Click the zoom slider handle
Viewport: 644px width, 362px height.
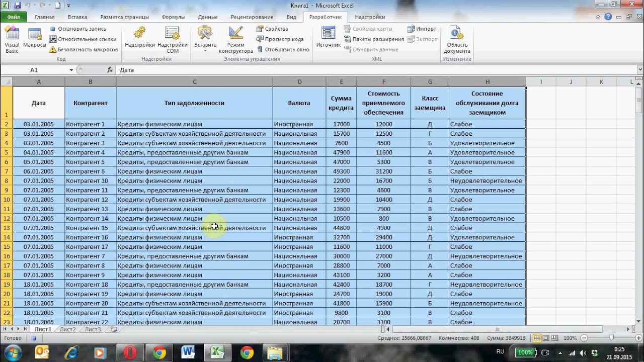611,338
